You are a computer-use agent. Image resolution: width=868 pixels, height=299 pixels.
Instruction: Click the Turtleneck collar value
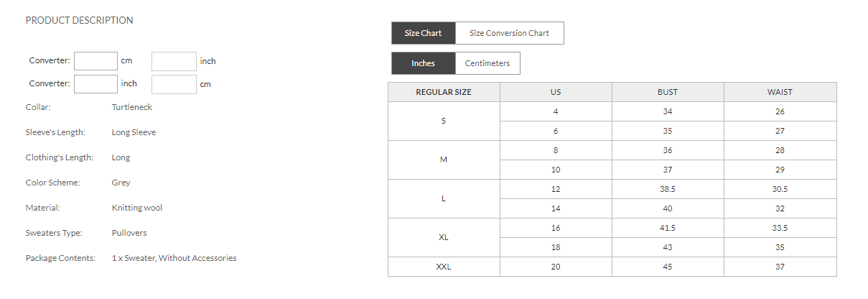click(132, 107)
